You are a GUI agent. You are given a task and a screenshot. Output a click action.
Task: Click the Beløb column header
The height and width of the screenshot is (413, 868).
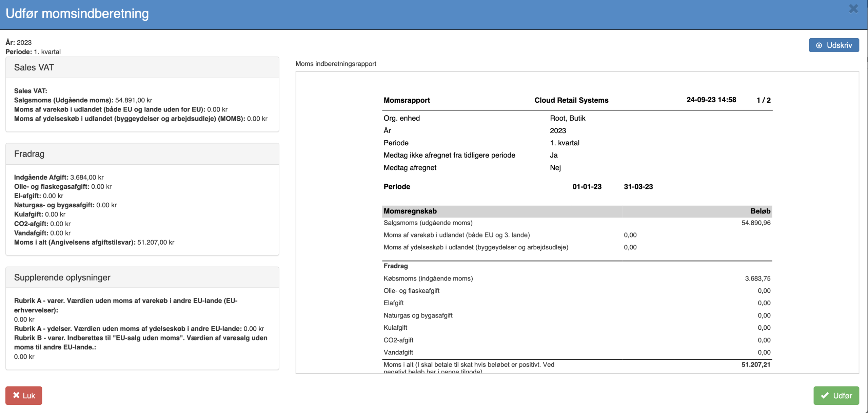coord(760,211)
